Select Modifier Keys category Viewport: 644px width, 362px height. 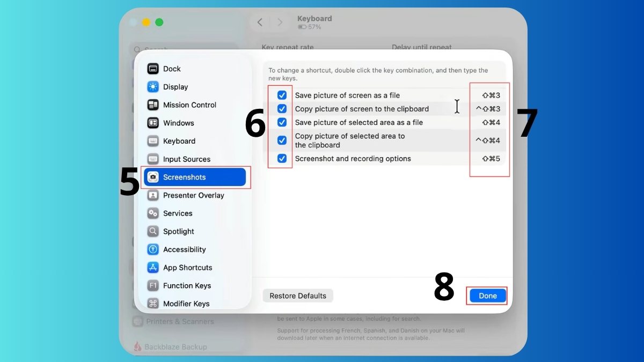(195, 304)
